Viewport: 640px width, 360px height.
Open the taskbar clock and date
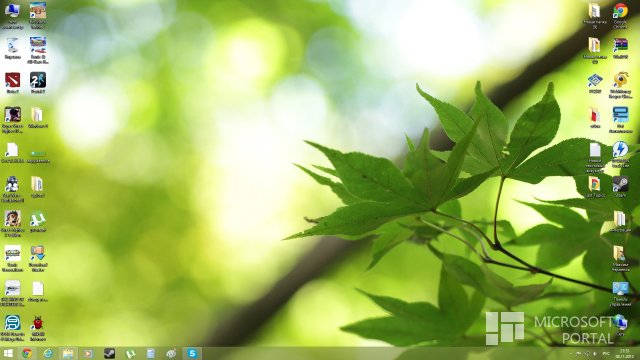click(x=624, y=353)
